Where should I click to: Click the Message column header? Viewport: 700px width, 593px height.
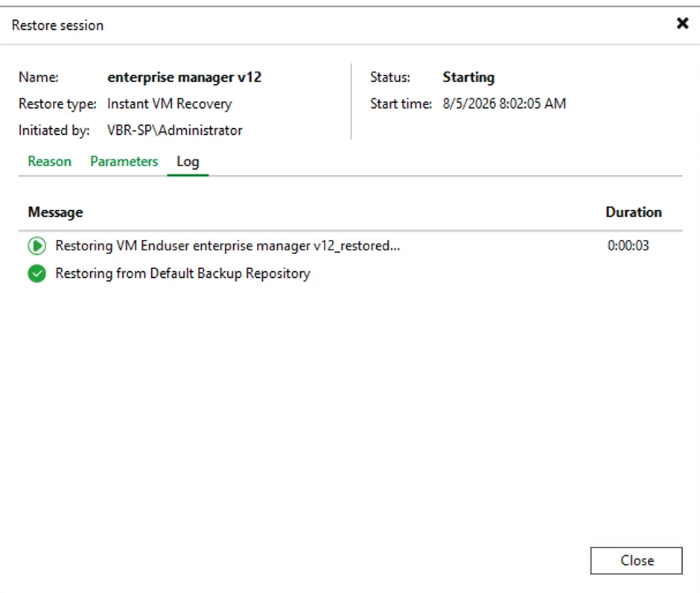click(x=55, y=212)
